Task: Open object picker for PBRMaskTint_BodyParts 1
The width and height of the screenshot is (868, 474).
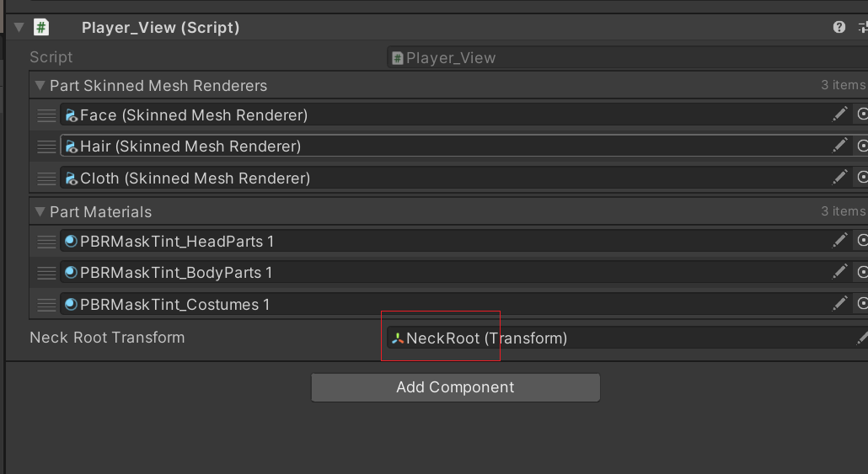Action: pyautogui.click(x=862, y=272)
